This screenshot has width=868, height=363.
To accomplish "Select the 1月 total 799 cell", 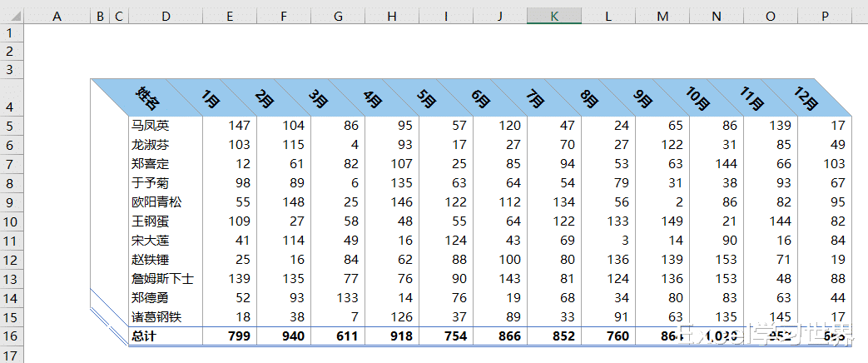I will [231, 336].
